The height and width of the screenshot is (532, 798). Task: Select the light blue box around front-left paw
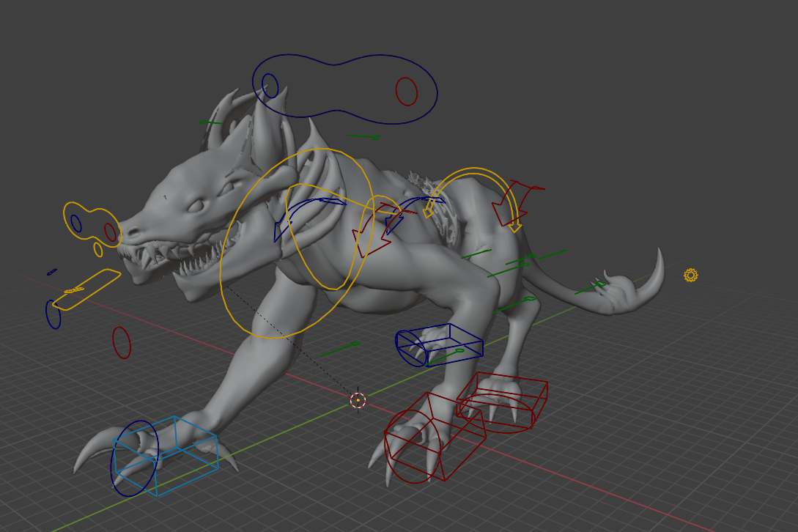tap(166, 456)
